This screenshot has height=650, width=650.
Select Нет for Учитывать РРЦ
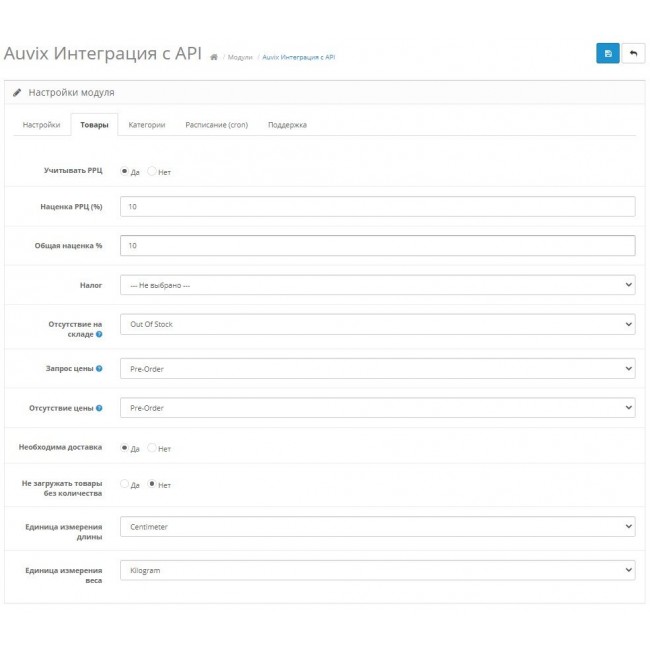tap(152, 171)
